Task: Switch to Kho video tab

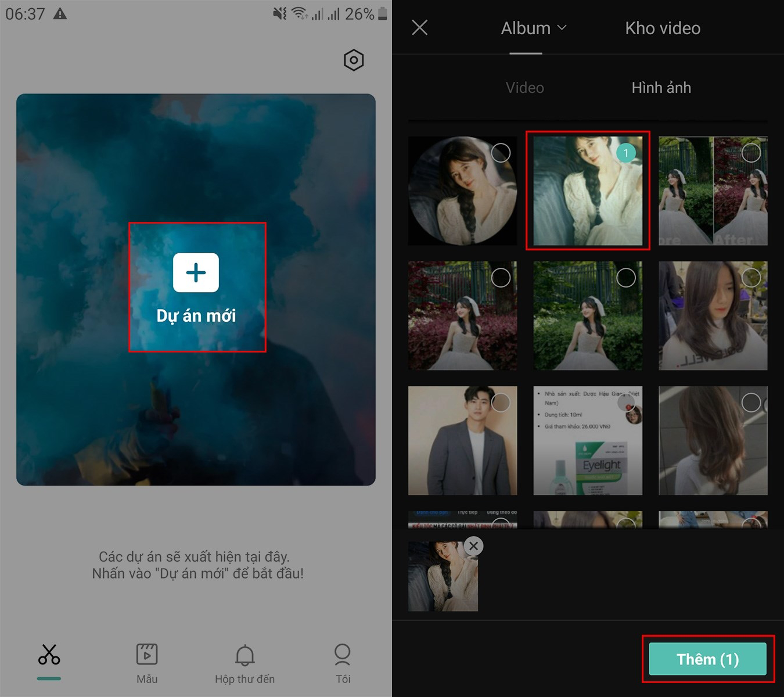Action: (x=663, y=28)
